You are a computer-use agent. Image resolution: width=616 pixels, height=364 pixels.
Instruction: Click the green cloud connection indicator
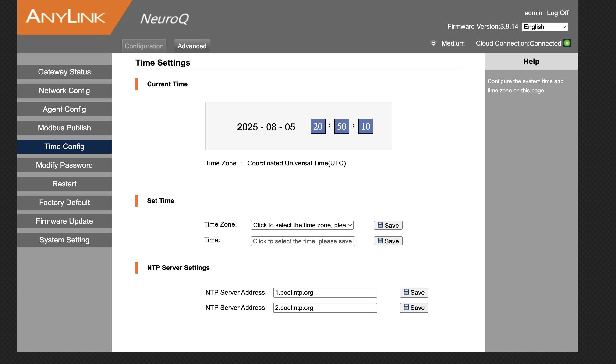567,43
